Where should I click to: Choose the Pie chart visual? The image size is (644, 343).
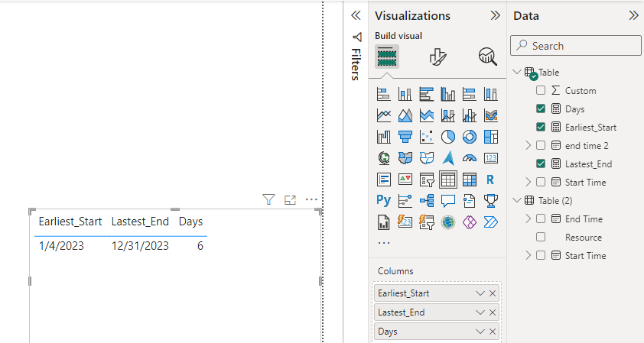[447, 137]
